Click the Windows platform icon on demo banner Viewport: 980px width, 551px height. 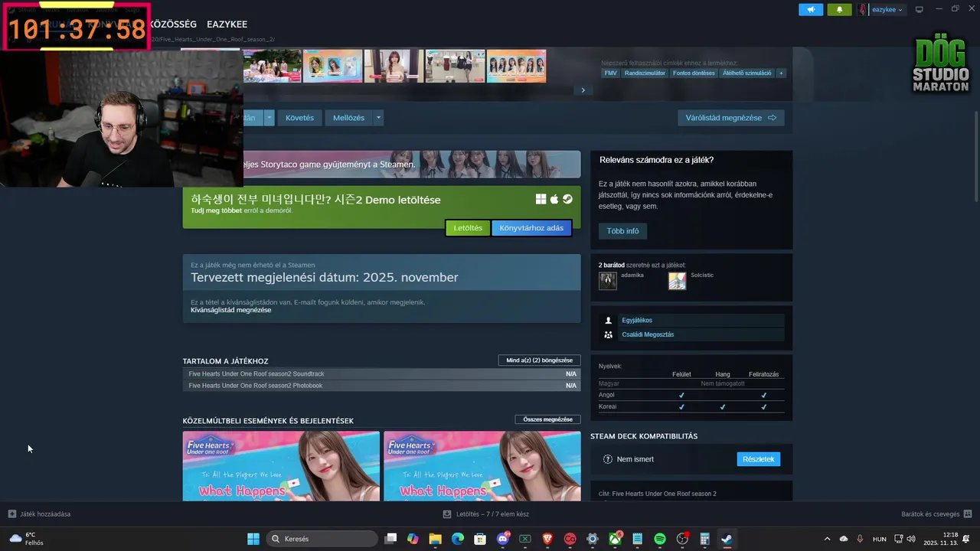click(541, 199)
